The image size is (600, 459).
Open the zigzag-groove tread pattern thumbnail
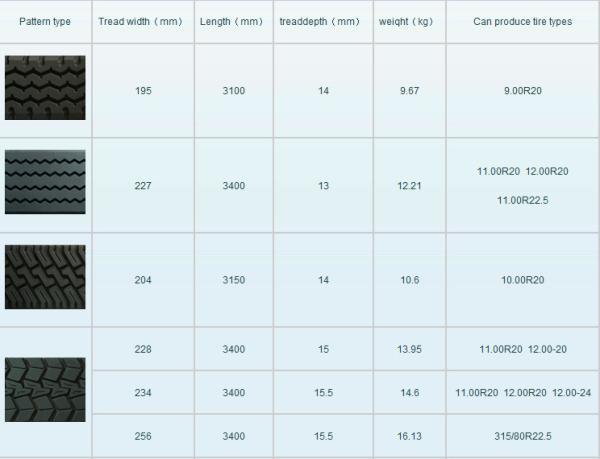(x=45, y=182)
